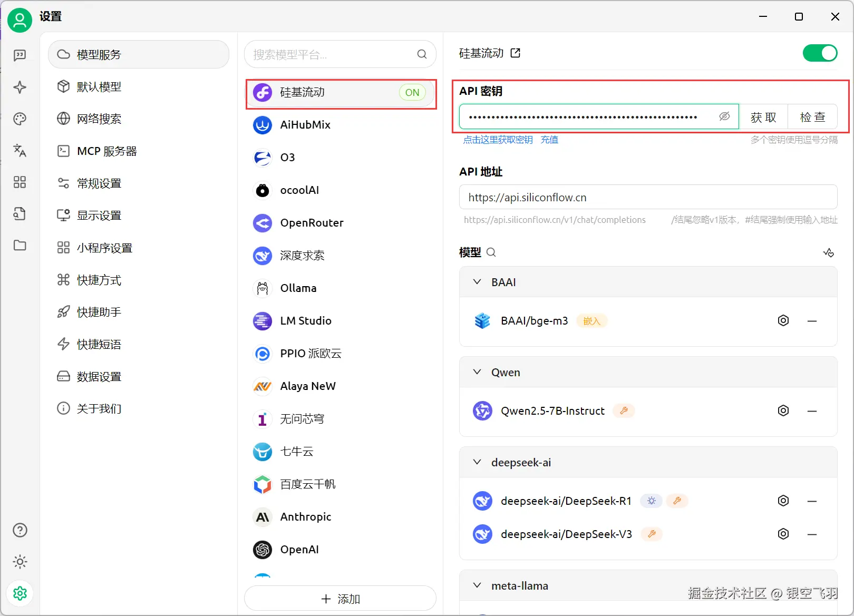Select MCP 服务器 in settings menu

[139, 151]
